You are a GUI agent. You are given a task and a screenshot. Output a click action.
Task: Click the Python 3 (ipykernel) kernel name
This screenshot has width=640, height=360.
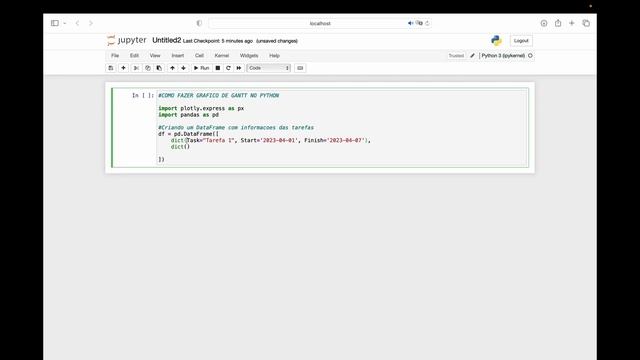coord(503,56)
